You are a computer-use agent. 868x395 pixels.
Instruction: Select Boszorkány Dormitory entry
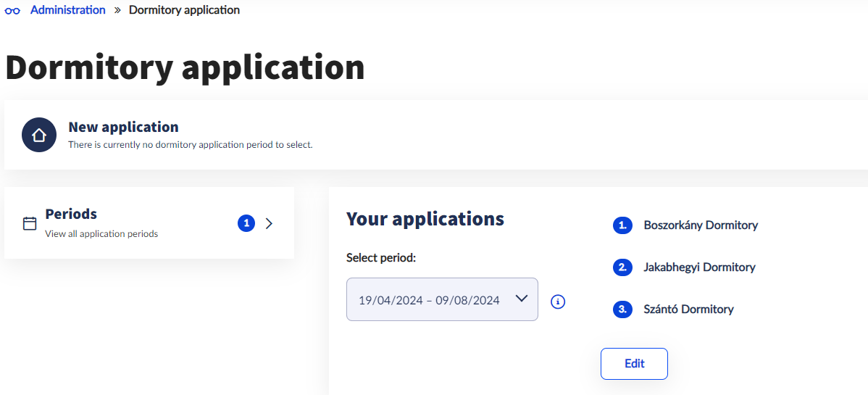tap(700, 225)
